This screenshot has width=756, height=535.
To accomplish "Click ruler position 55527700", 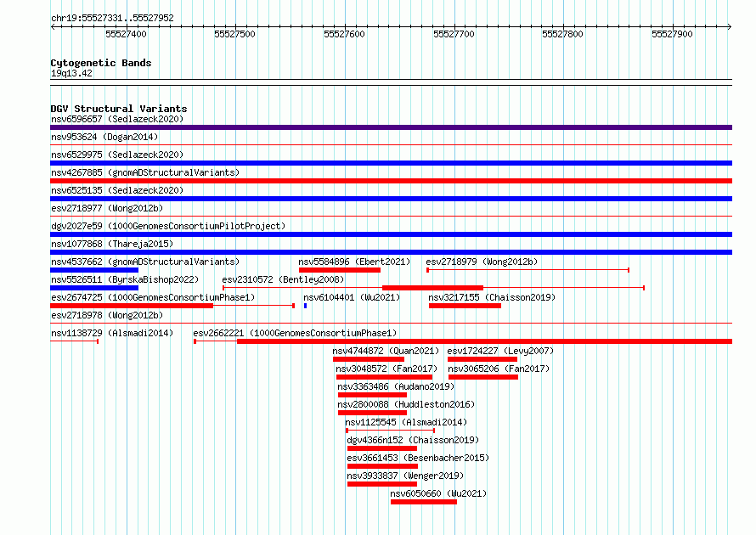I will (x=454, y=34).
